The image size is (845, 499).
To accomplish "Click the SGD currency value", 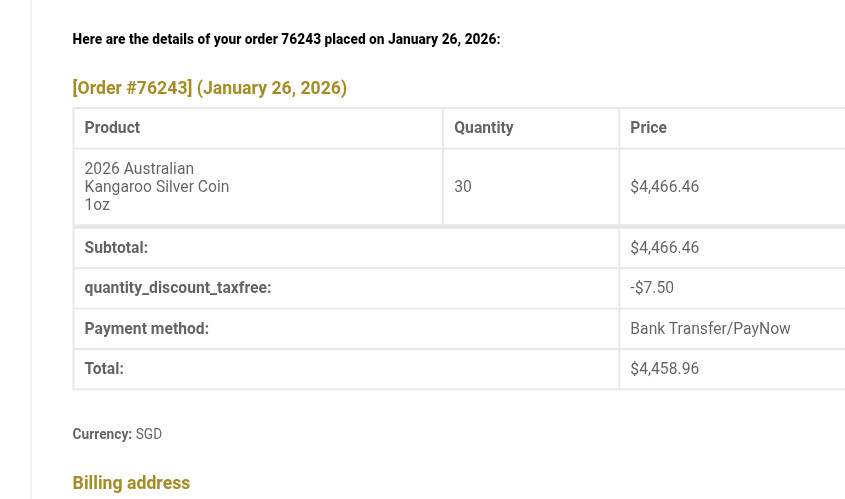I will click(149, 434).
